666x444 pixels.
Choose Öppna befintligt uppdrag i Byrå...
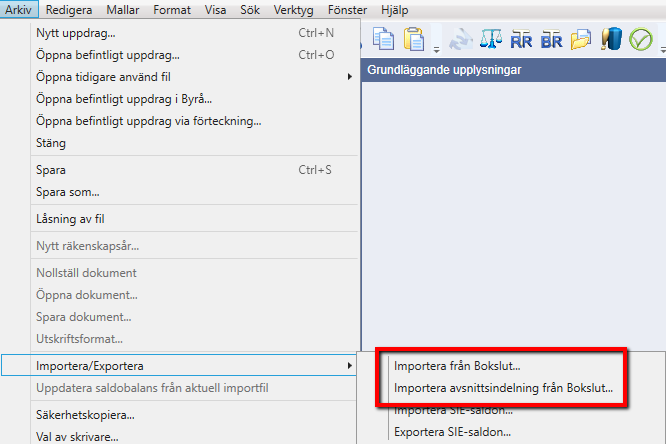coord(195,99)
